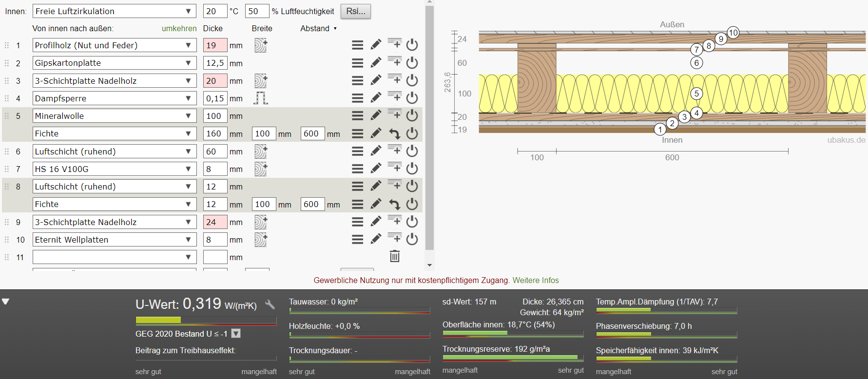The image size is (868, 379).
Task: Click the Rsi... button
Action: click(356, 11)
